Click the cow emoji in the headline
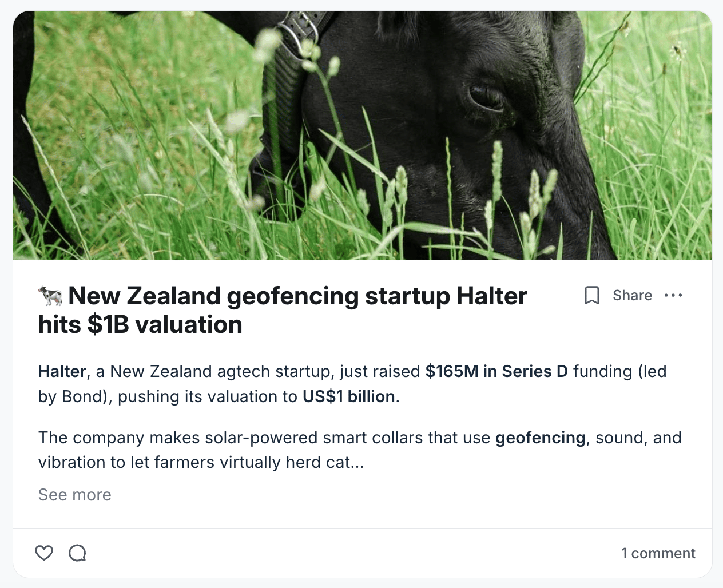Image resolution: width=723 pixels, height=588 pixels. [50, 296]
